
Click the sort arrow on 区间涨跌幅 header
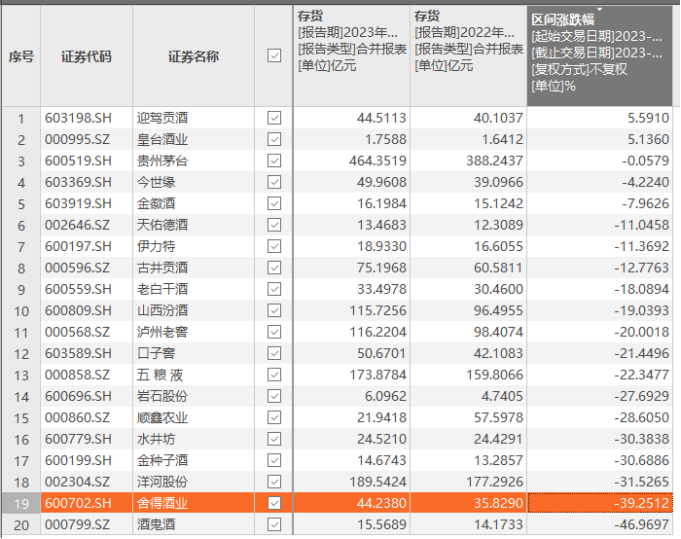point(599,10)
